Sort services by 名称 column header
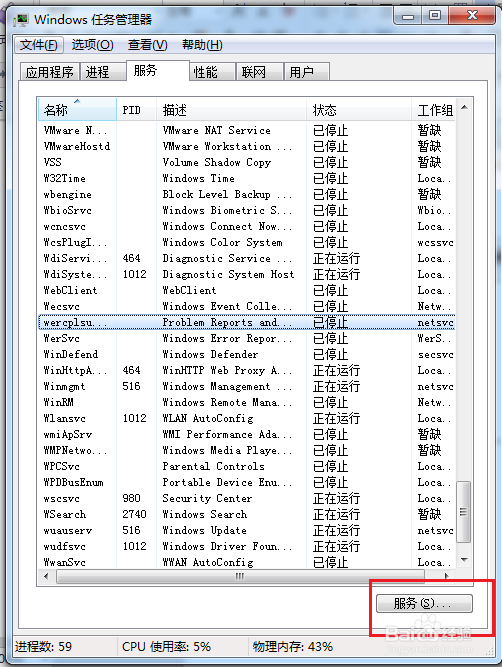 point(77,110)
